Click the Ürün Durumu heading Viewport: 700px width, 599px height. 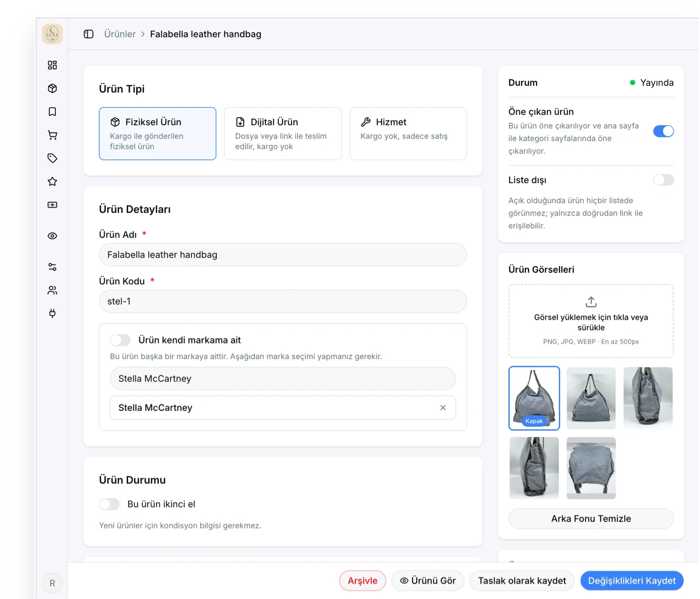132,480
